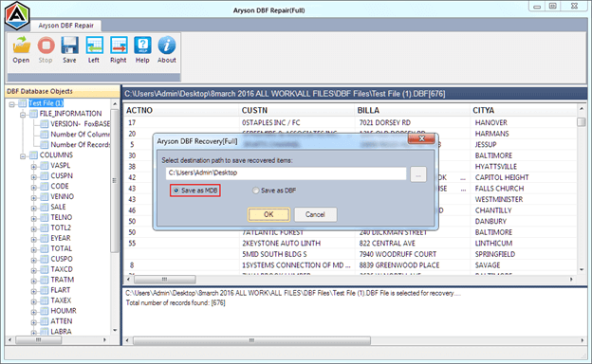Click the log panel horizontal scrollbar thumb
This screenshot has height=364, width=592.
tap(251, 340)
